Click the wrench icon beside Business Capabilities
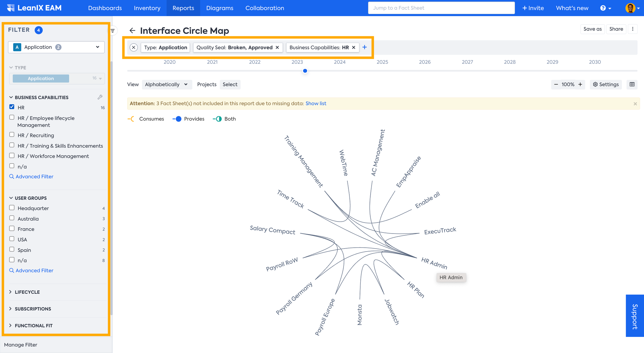This screenshot has width=644, height=353. click(x=100, y=97)
